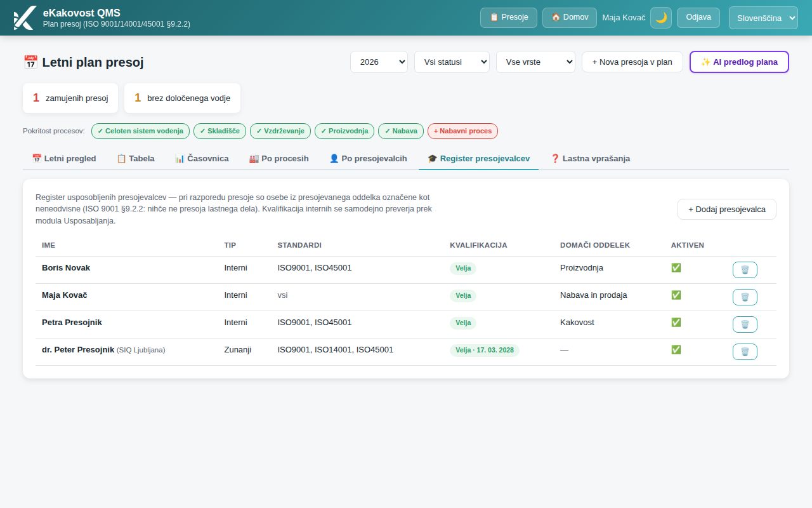Screen dimensions: 812x508
Task: Switch to the Letni pregled tab
Action: click(x=64, y=159)
